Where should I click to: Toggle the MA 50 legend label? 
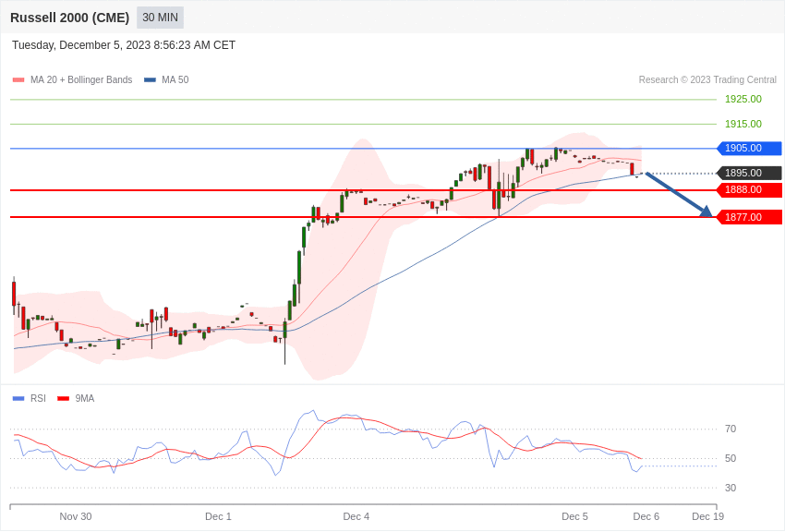175,80
